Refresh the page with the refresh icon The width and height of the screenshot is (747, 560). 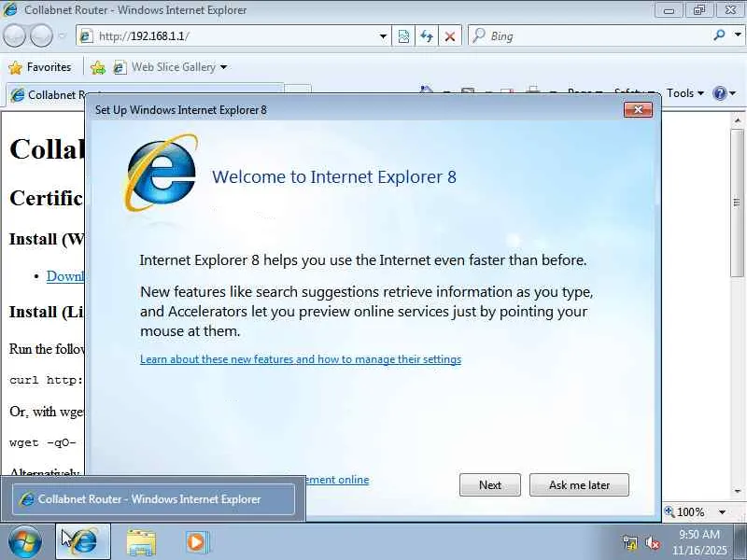(x=427, y=36)
